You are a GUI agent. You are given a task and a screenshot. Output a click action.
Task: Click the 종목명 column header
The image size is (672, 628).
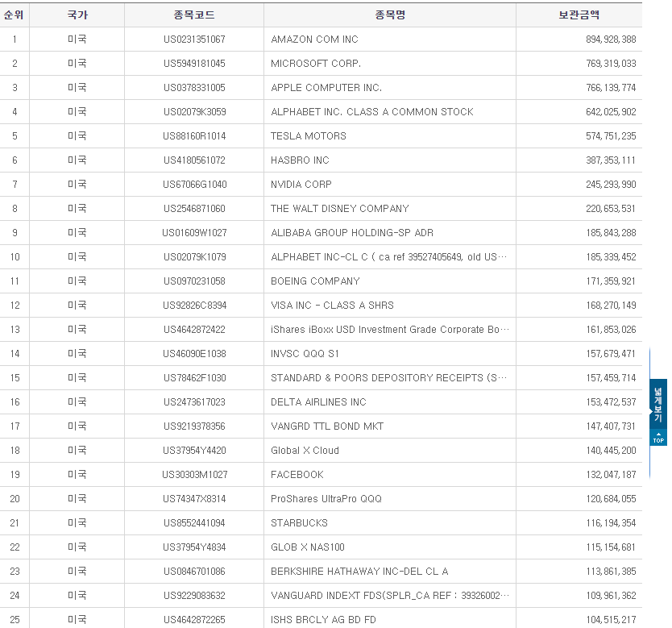[x=390, y=15]
